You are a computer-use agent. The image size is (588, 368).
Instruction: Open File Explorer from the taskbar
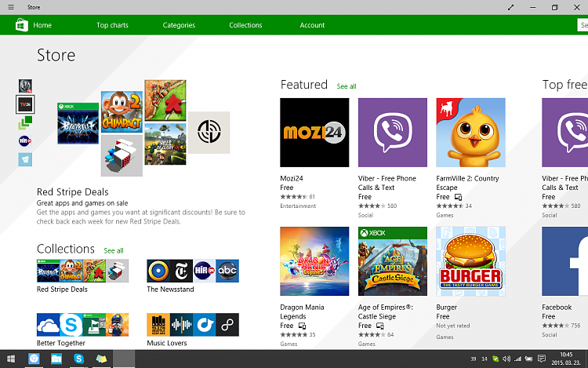pyautogui.click(x=56, y=359)
